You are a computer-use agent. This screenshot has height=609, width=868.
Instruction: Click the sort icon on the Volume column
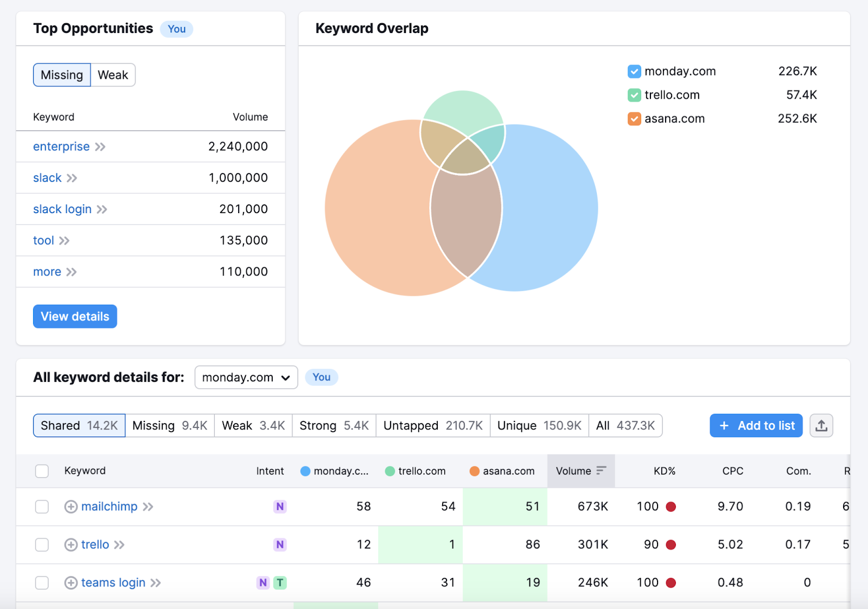coord(602,471)
